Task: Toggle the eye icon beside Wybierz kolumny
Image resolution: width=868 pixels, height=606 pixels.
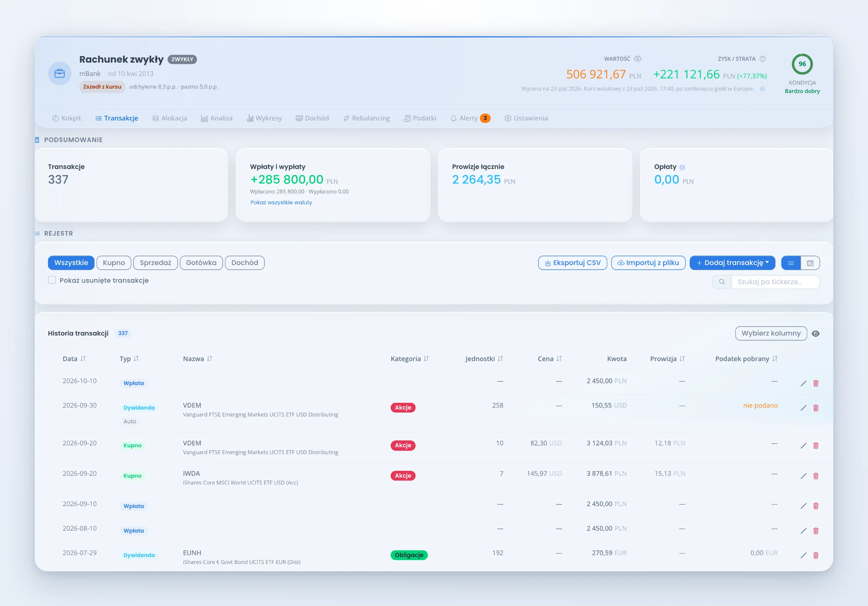Action: (x=816, y=334)
